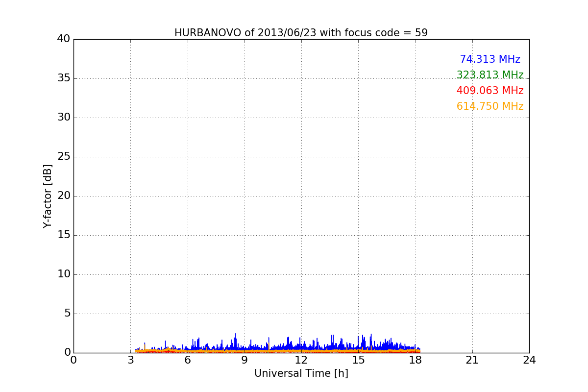Click the y-axis tick label 20
Screen dimensions: 588x392
[x=64, y=196]
